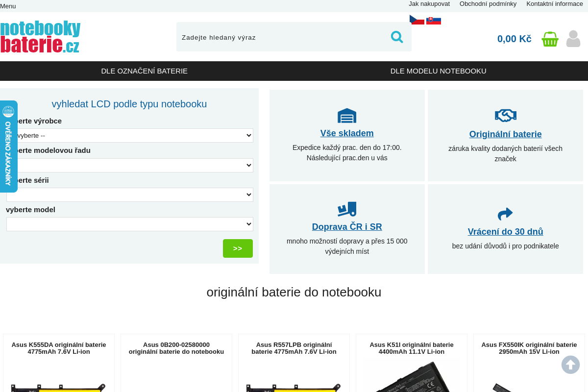Select DLE MODELU NOTEBOOKU tab
The height and width of the screenshot is (392, 588).
(x=439, y=71)
